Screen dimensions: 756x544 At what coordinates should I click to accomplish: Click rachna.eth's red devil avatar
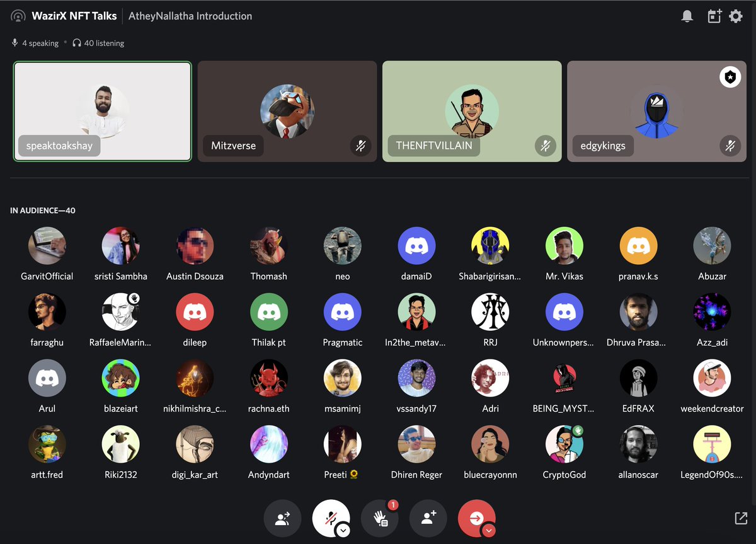point(269,378)
